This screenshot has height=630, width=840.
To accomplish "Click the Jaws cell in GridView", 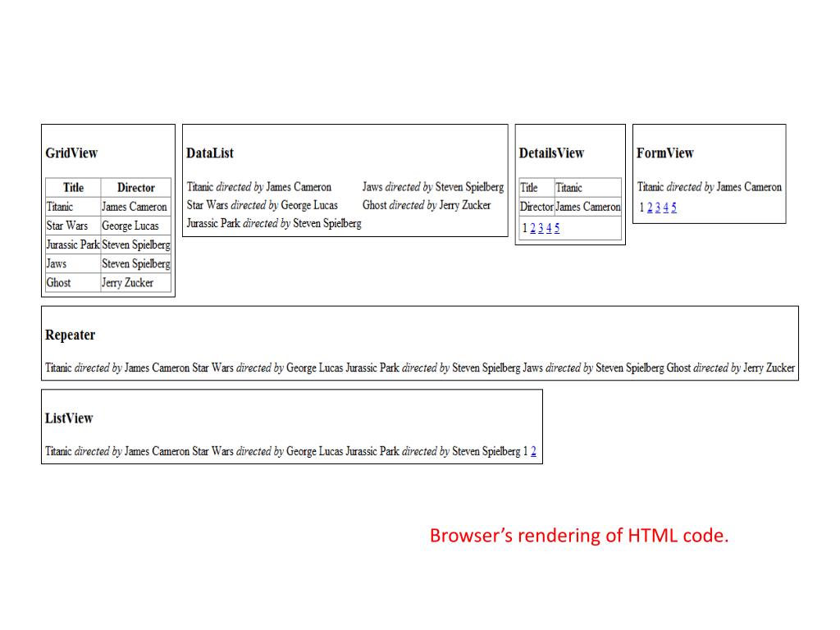I will pos(73,263).
